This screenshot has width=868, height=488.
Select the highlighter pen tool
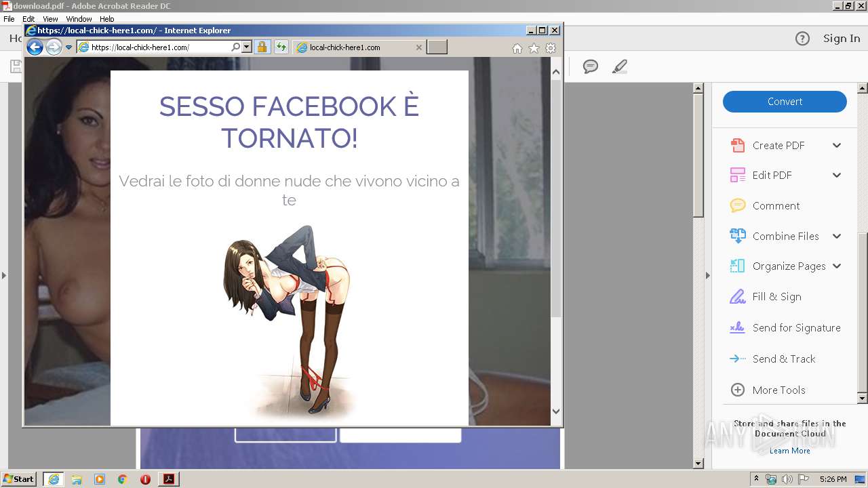pyautogui.click(x=619, y=66)
